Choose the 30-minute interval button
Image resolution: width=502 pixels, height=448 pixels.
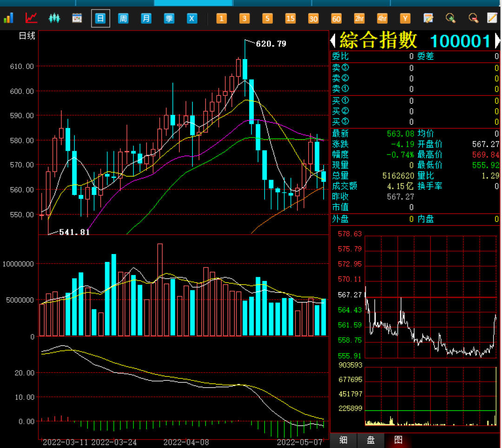[x=313, y=18]
